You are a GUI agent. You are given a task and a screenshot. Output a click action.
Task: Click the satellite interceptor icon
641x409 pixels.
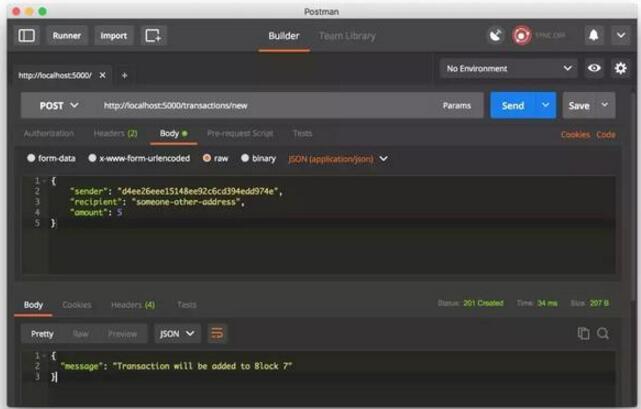[496, 36]
